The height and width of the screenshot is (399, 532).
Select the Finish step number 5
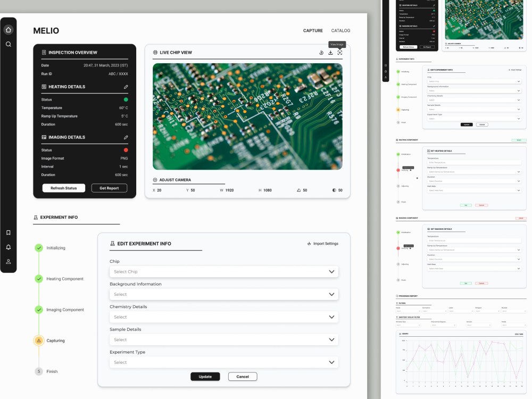[39, 371]
